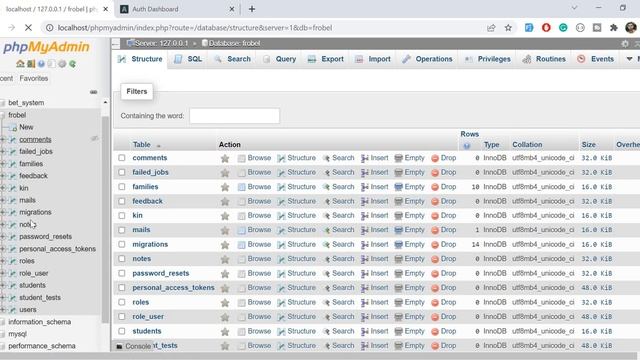The width and height of the screenshot is (640, 360).
Task: Go to the Operations tab
Action: (427, 59)
